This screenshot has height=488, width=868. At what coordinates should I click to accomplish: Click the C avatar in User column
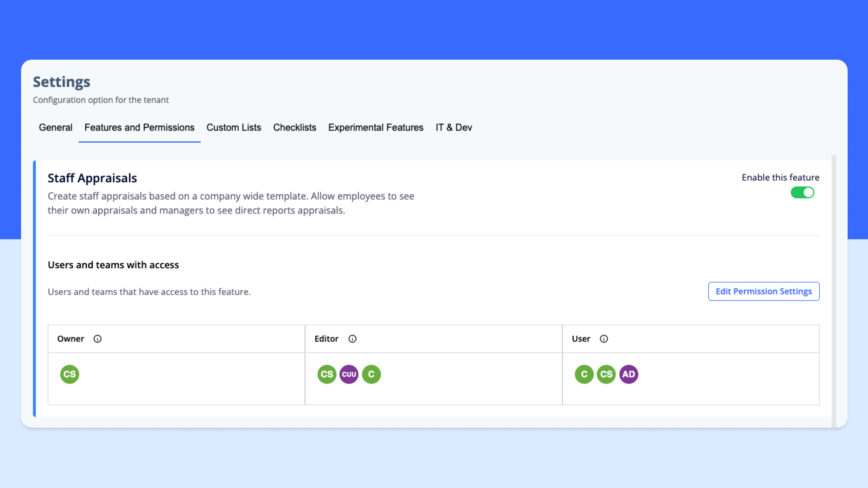(584, 374)
